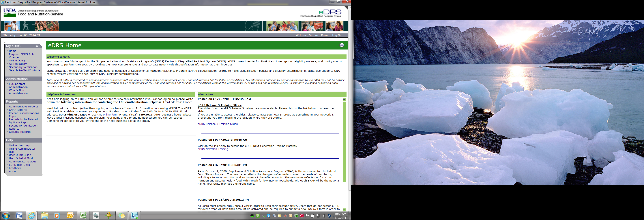Screen dimensions: 644x220
Task: Click the Bluetooth tray icon
Action: (x=329, y=216)
